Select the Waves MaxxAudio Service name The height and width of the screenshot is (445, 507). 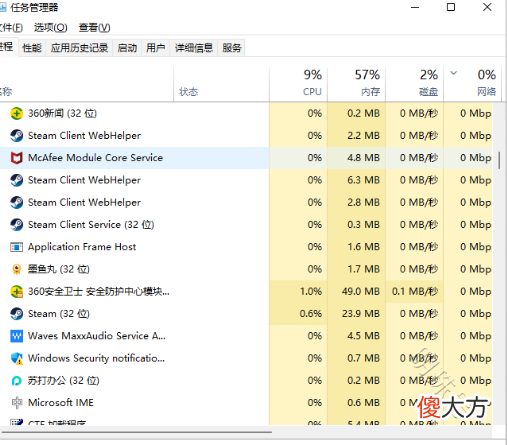click(97, 336)
